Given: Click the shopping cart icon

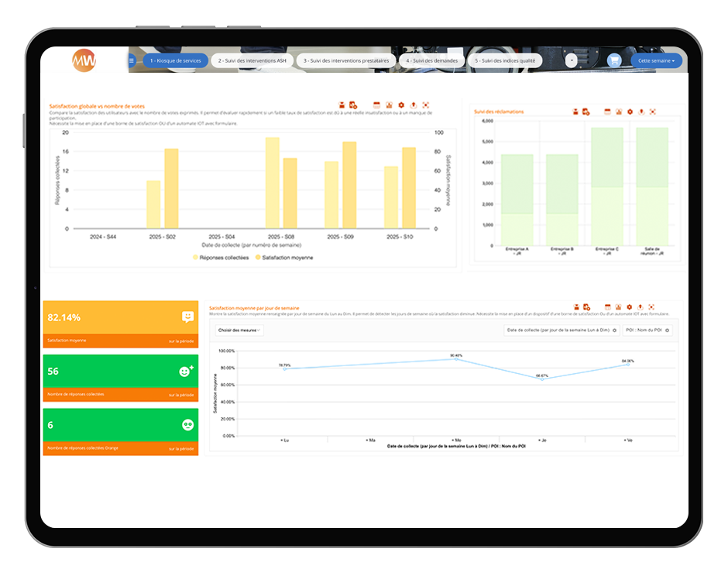Looking at the screenshot, I should pyautogui.click(x=614, y=60).
